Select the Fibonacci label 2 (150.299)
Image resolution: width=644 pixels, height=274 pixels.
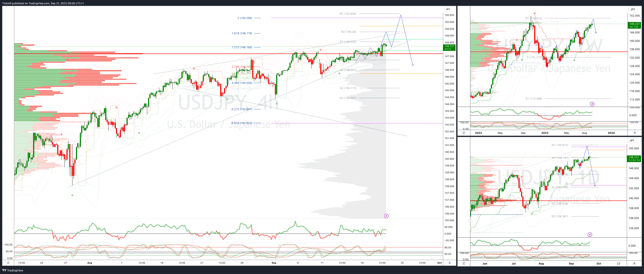245,18
